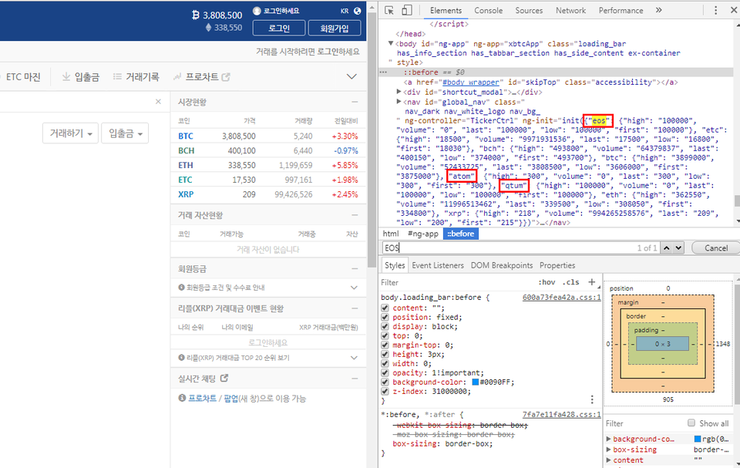Expand the div#shortcut_modal node arrow
Image resolution: width=740 pixels, height=468 pixels.
[x=399, y=92]
